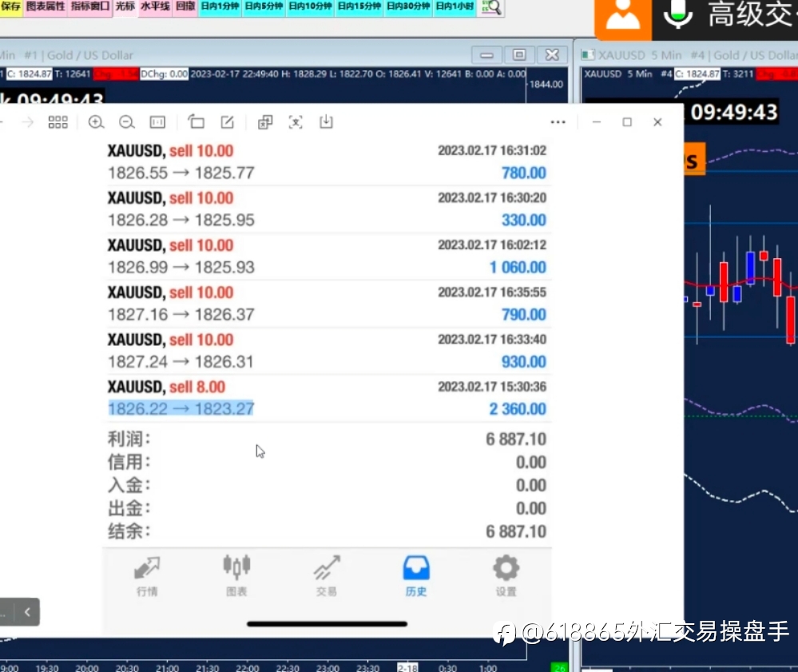Open the 图表 chart tab

(x=236, y=576)
